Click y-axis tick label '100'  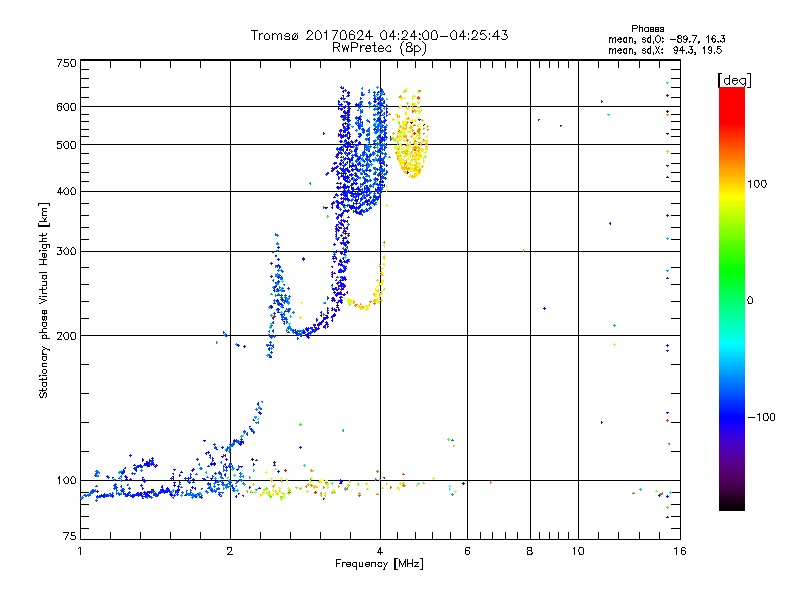click(67, 481)
